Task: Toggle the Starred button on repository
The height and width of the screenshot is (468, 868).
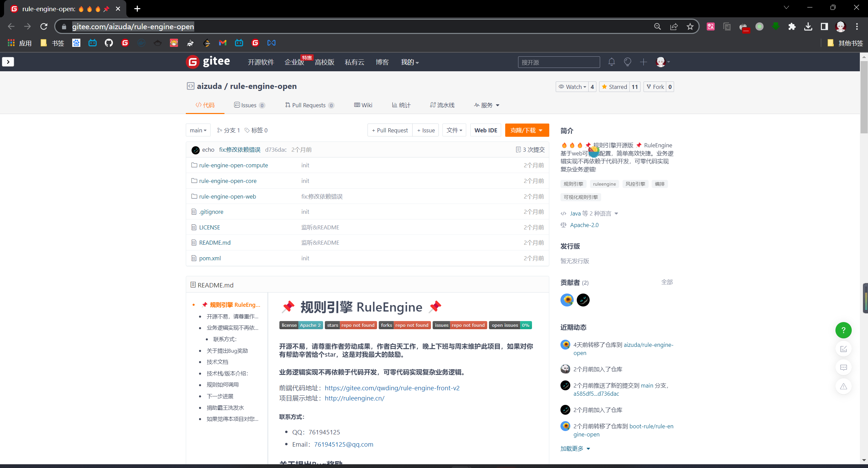Action: click(x=614, y=87)
